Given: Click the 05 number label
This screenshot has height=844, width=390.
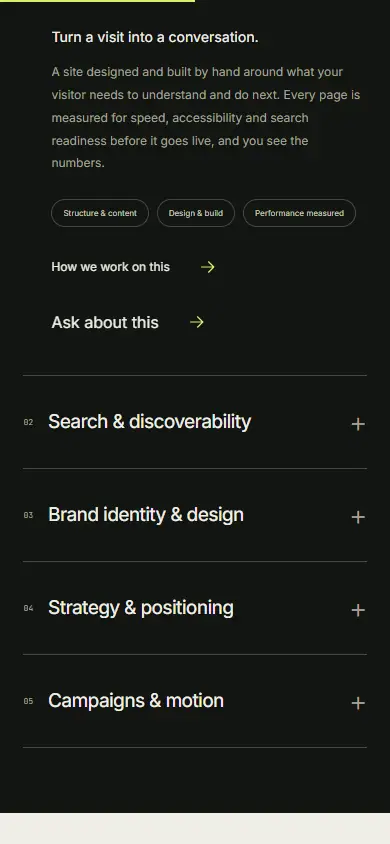Looking at the screenshot, I should click(29, 701).
